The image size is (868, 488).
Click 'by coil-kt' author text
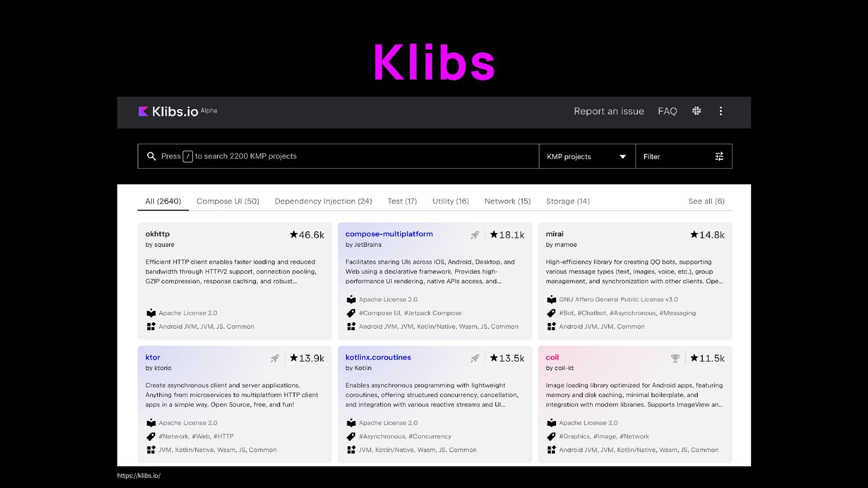click(x=559, y=368)
